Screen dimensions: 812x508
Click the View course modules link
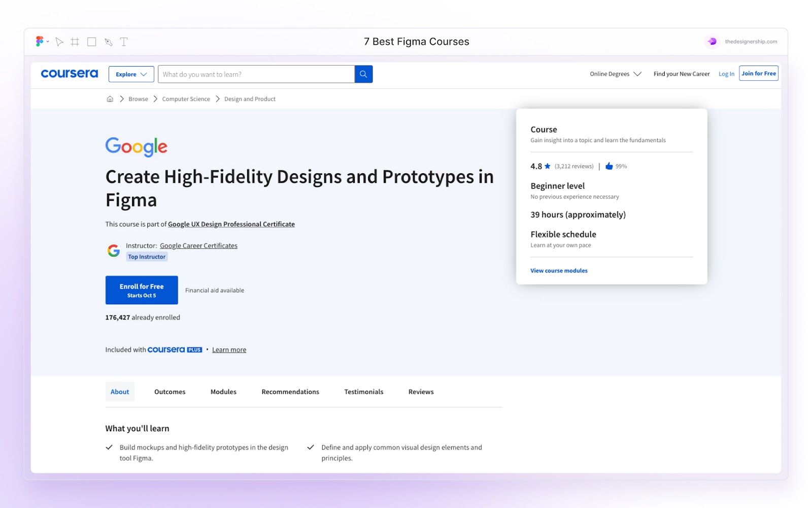click(x=559, y=270)
